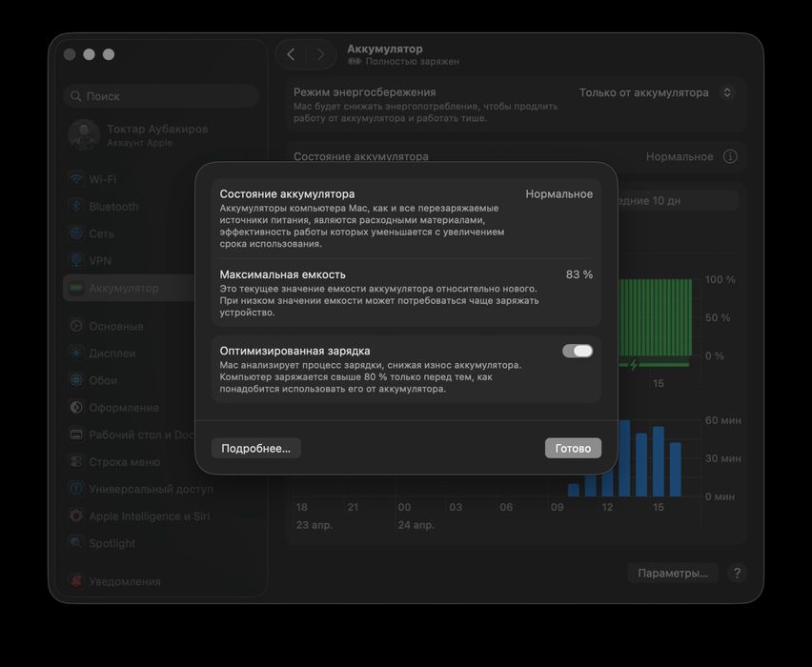Click the battery health info icon
812x667 pixels.
pyautogui.click(x=730, y=156)
